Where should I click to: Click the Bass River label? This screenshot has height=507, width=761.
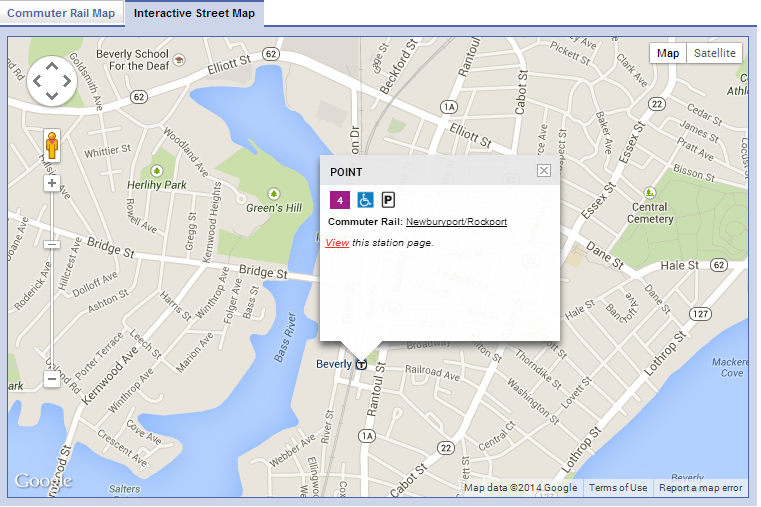[285, 337]
